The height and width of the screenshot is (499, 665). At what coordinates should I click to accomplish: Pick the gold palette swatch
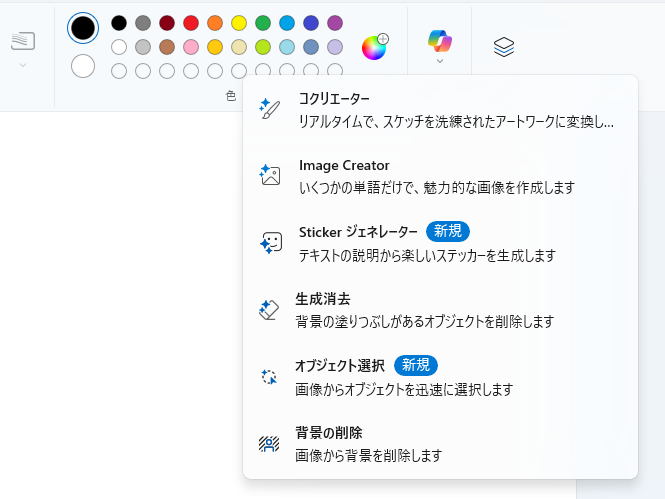click(215, 47)
